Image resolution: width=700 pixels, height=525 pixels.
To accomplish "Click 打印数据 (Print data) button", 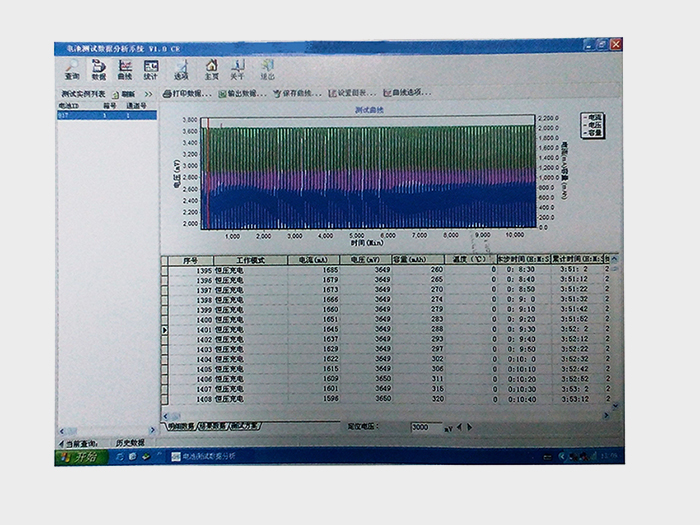I will 186,93.
